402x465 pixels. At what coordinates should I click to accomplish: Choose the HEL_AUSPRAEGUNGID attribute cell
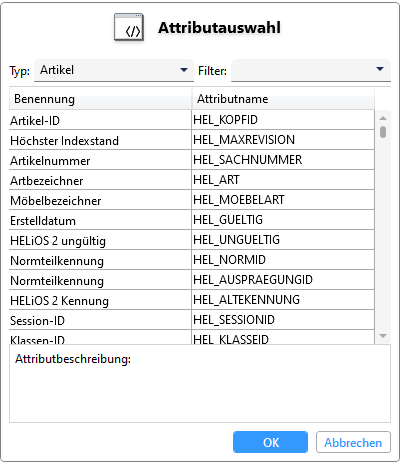283,280
